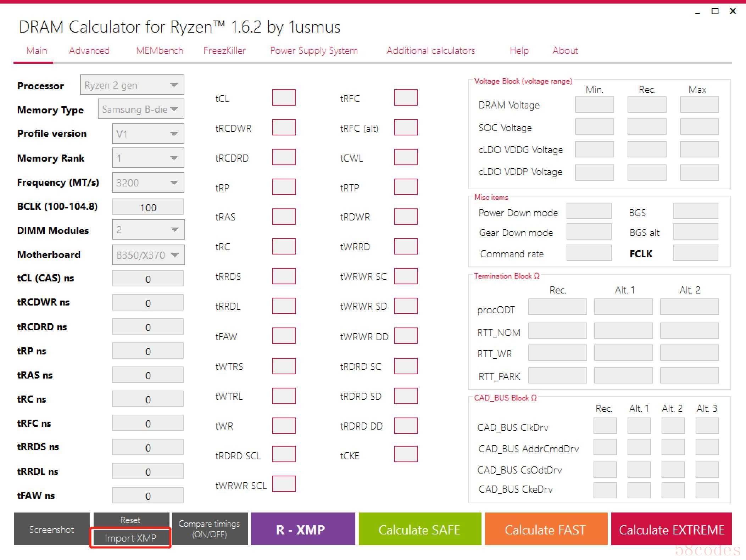Image resolution: width=746 pixels, height=560 pixels.
Task: Go to the FreezKiller tab
Action: [x=224, y=51]
